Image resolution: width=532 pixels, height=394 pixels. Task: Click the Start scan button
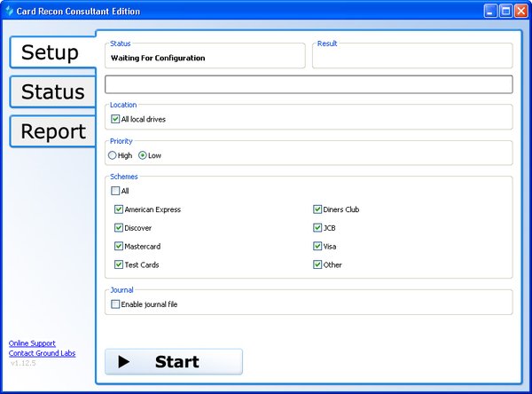click(174, 362)
